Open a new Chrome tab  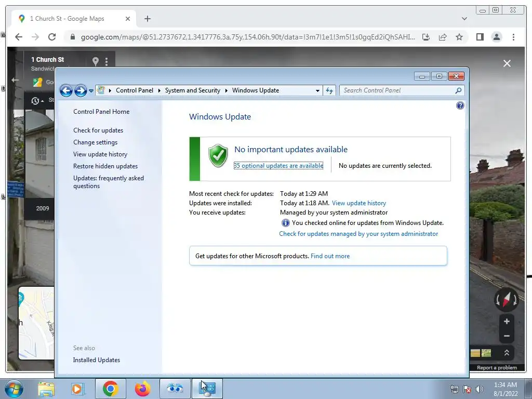[x=147, y=19]
